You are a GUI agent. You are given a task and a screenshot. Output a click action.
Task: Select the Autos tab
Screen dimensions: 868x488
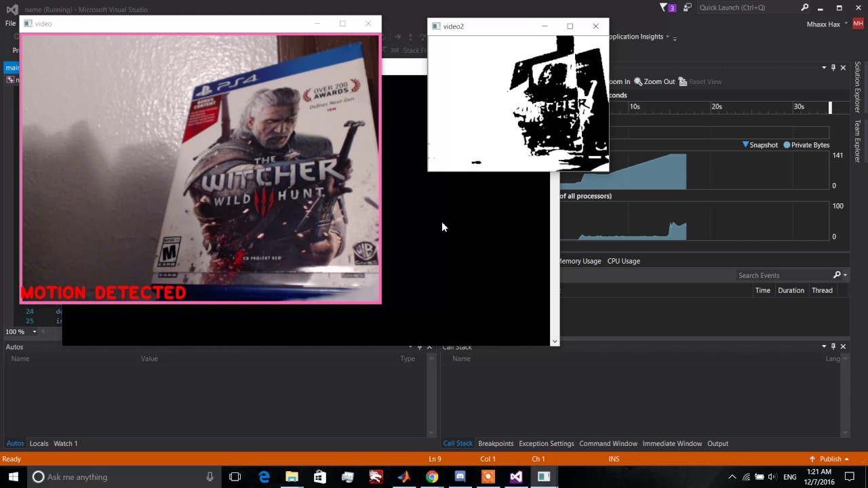15,443
